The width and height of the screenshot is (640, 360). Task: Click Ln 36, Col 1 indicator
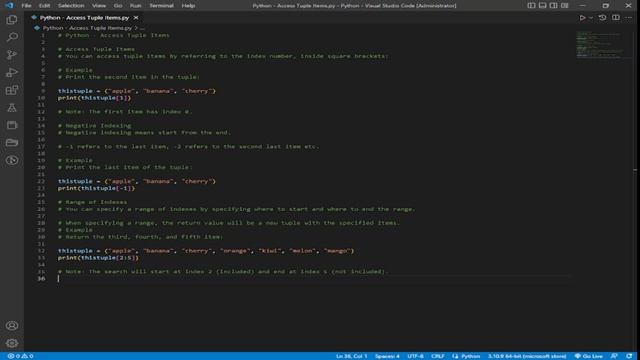tap(351, 356)
